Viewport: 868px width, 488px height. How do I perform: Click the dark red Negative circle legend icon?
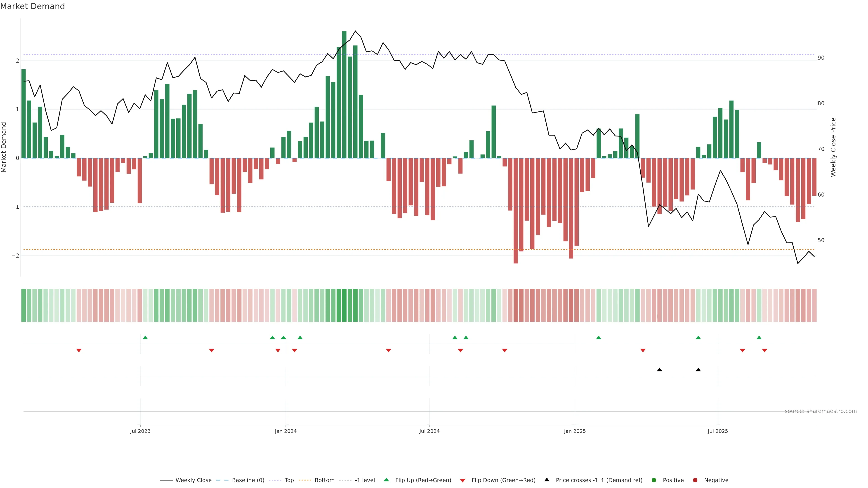695,480
